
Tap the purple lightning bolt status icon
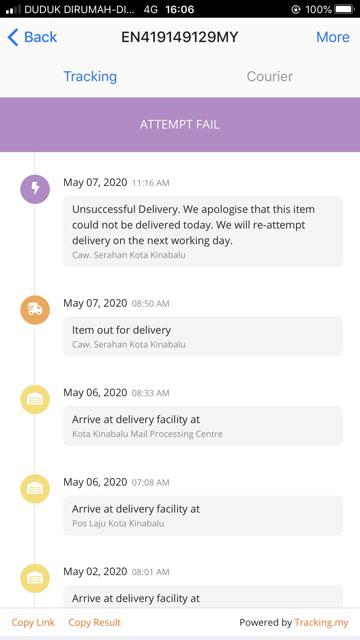coord(35,189)
